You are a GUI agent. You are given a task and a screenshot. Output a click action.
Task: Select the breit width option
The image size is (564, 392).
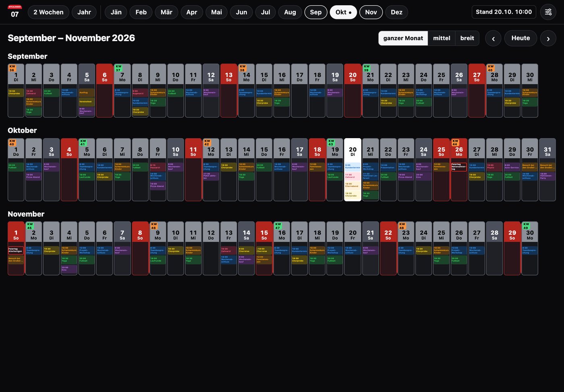(x=467, y=38)
